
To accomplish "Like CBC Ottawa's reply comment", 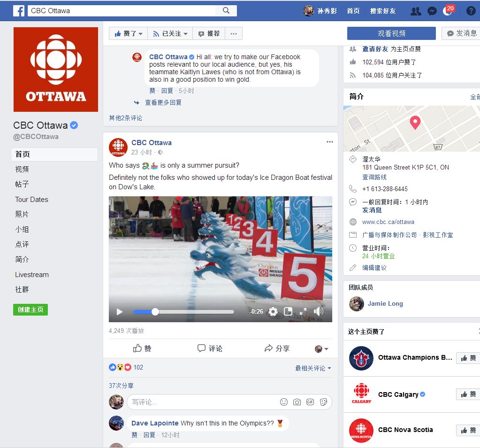I will 152,91.
